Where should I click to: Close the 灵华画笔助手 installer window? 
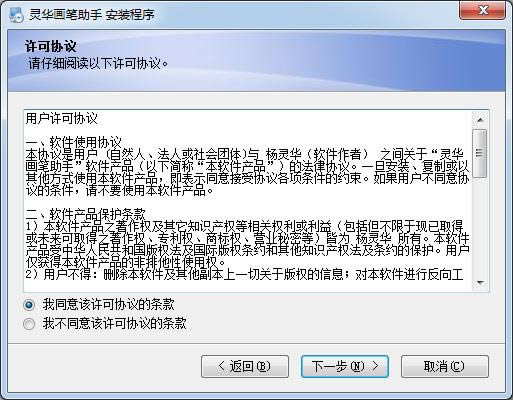tap(482, 11)
